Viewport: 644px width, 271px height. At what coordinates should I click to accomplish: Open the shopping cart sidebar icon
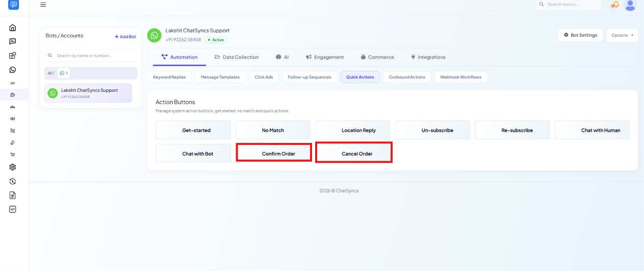(13, 154)
